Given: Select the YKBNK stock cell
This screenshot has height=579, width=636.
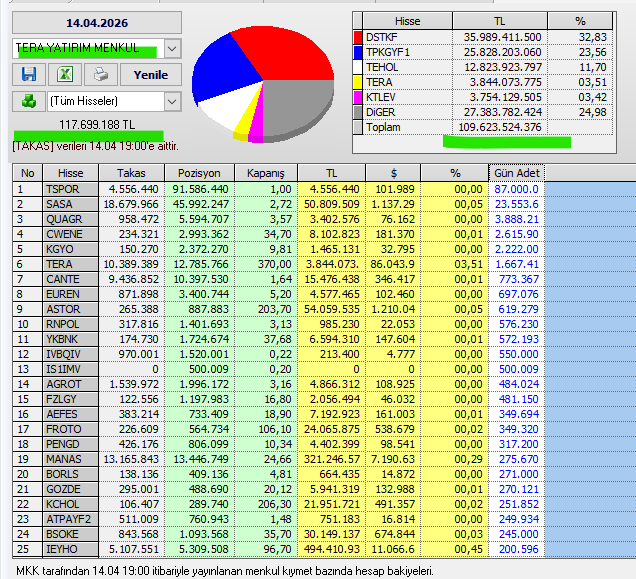Looking at the screenshot, I should point(71,340).
